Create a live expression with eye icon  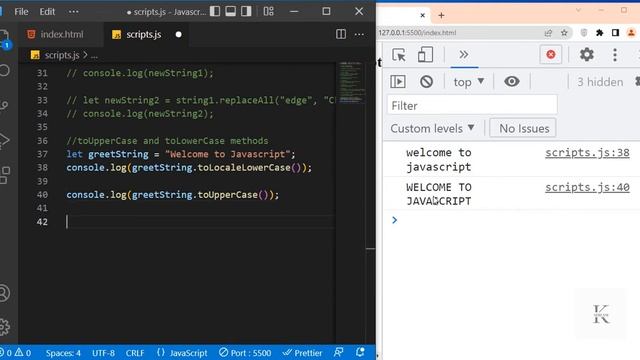click(x=511, y=82)
